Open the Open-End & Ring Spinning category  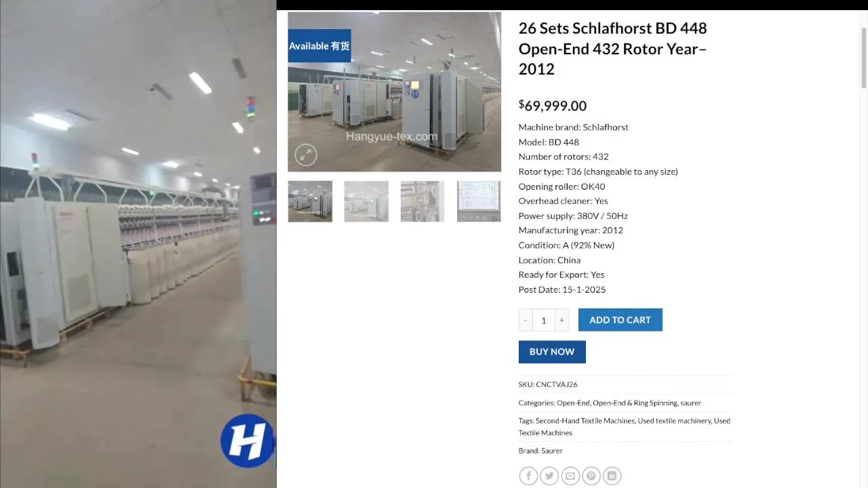tap(635, 403)
